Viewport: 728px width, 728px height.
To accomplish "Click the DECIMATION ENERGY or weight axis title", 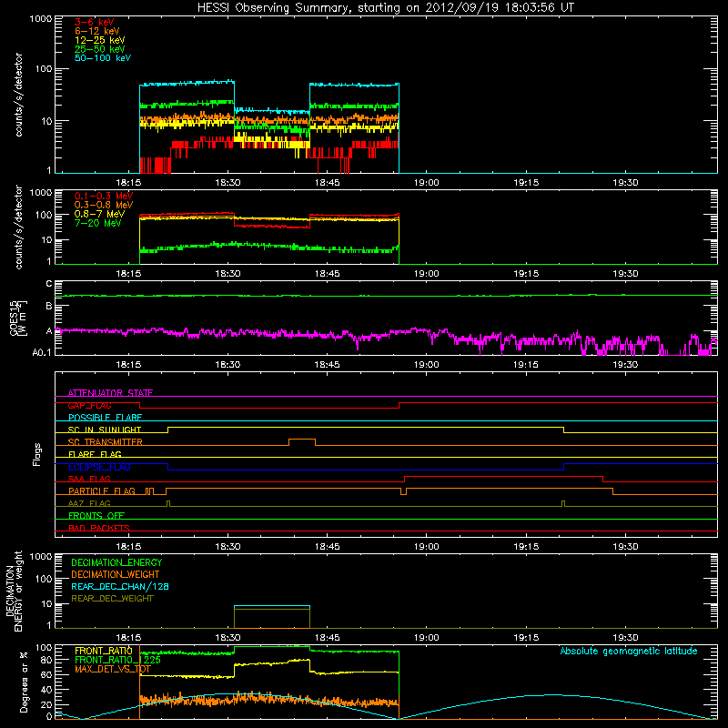I will [14, 591].
